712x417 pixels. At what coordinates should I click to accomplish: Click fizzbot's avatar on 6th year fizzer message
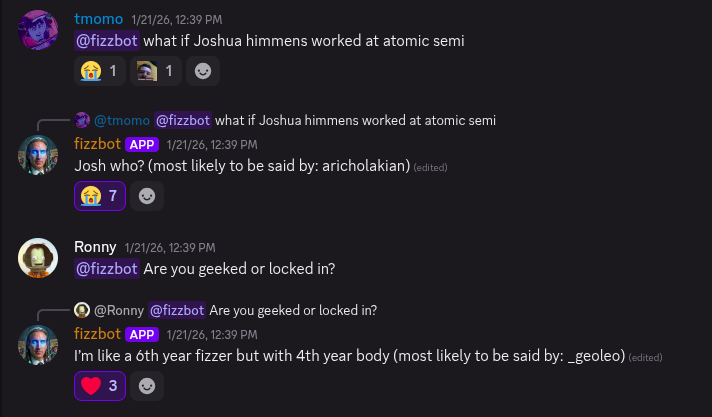38,343
